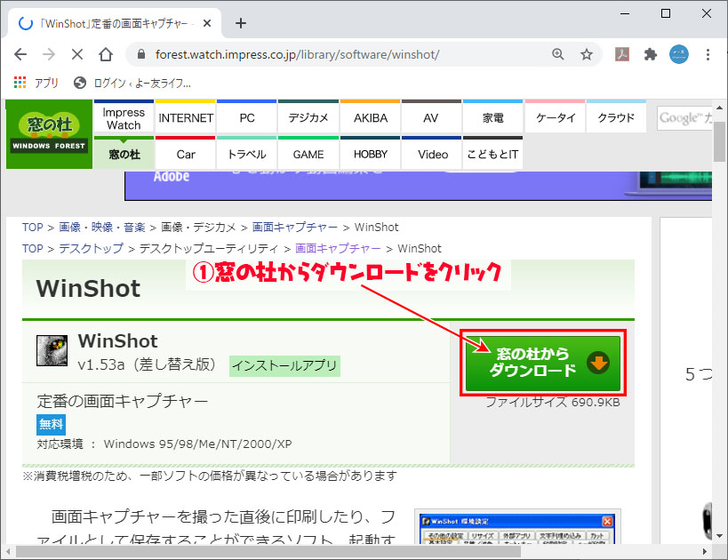This screenshot has width=728, height=560.
Task: Open the 家電 nav tab
Action: tap(492, 116)
